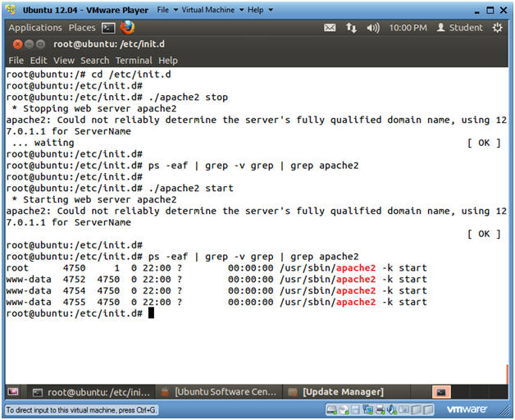Click 'To direct input' status bar message
This screenshot has height=420, width=515.
(x=81, y=410)
